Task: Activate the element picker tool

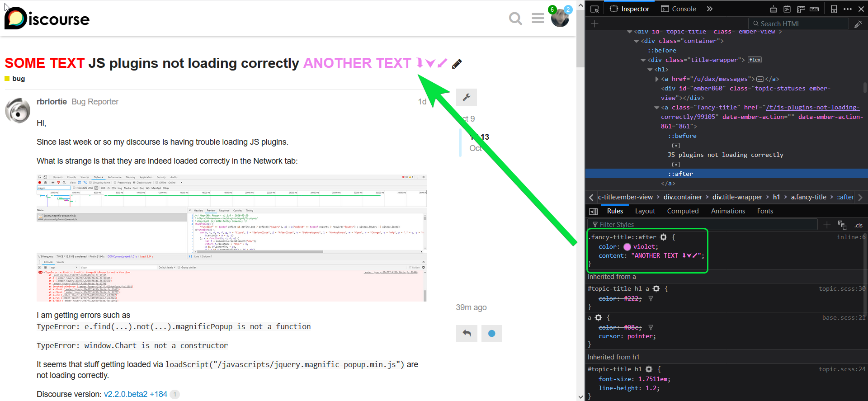Action: tap(595, 9)
